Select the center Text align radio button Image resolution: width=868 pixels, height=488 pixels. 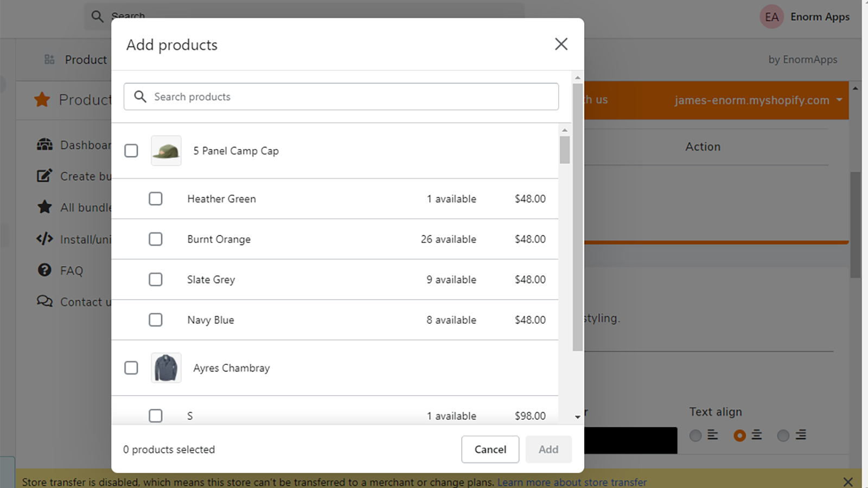[x=740, y=435]
